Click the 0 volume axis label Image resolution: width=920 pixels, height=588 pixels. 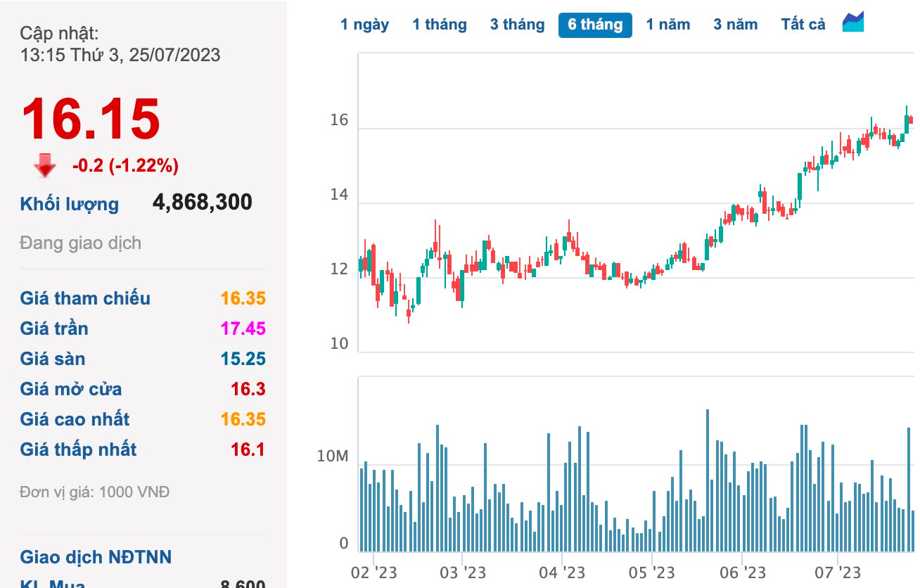(344, 544)
